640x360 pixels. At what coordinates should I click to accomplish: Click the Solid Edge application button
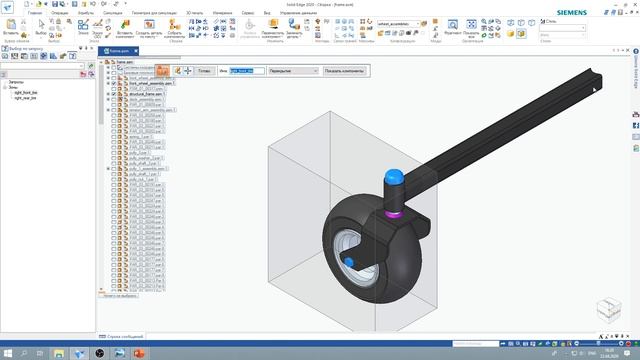click(x=7, y=7)
